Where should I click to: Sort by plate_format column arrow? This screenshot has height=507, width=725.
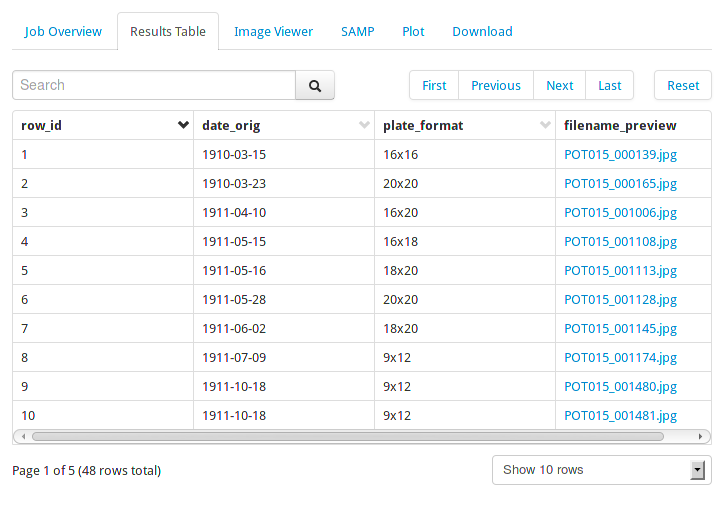(x=546, y=125)
